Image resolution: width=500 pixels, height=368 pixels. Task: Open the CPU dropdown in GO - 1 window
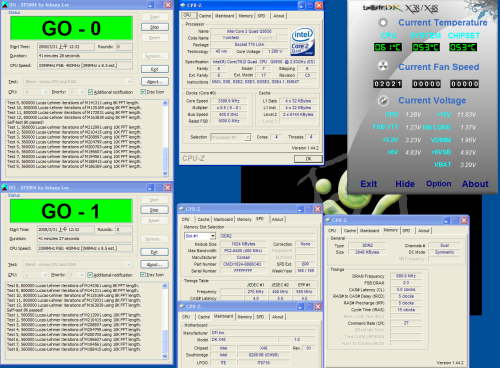point(45,275)
